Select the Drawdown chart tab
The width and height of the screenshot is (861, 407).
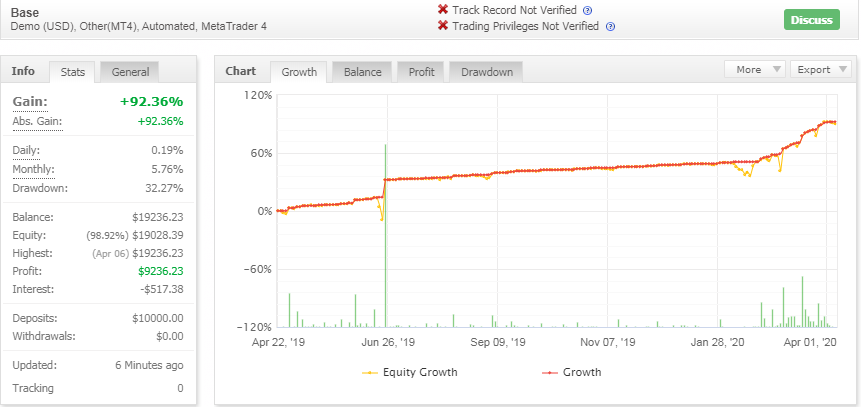coord(487,72)
